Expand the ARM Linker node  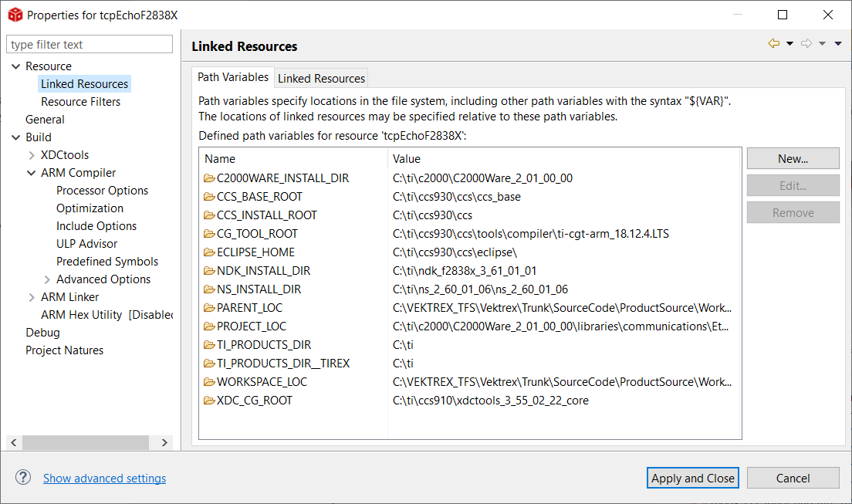pos(32,297)
